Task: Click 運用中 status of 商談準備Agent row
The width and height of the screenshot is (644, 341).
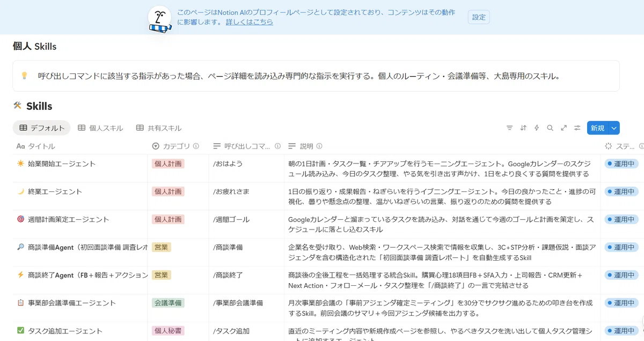Action: coord(621,247)
